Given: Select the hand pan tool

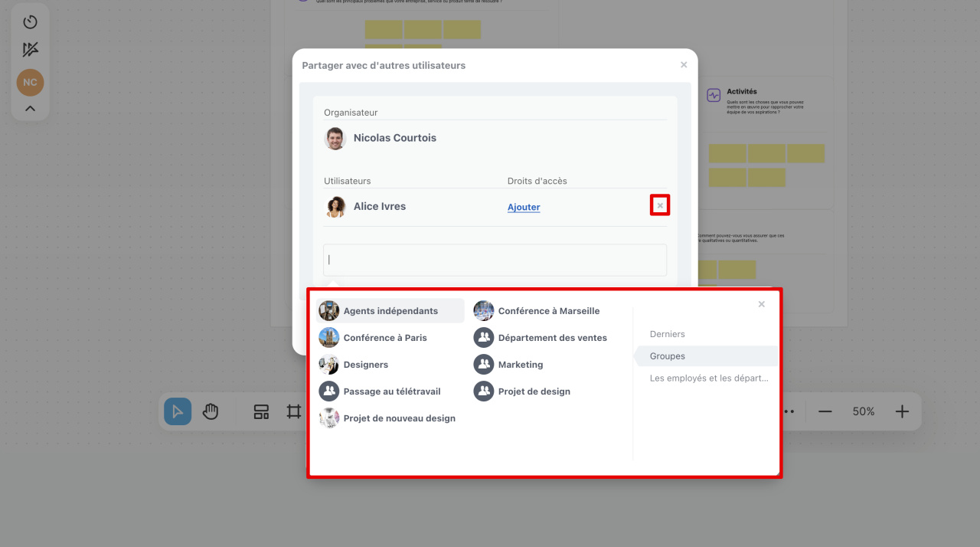Looking at the screenshot, I should 211,411.
